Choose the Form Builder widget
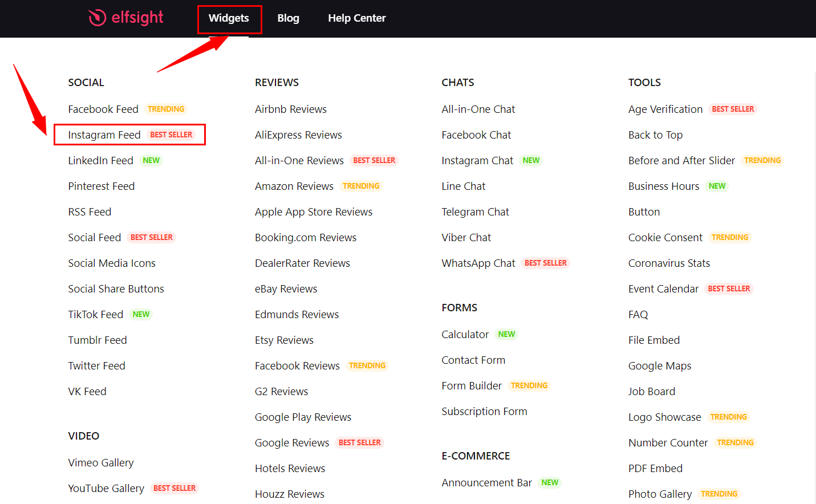Screen dimensions: 816x504 coord(472,385)
